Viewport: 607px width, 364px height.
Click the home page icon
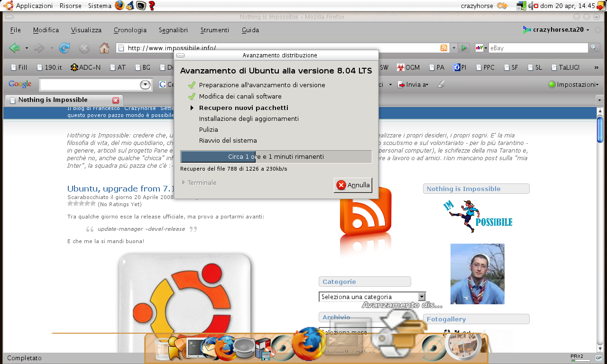coord(104,48)
